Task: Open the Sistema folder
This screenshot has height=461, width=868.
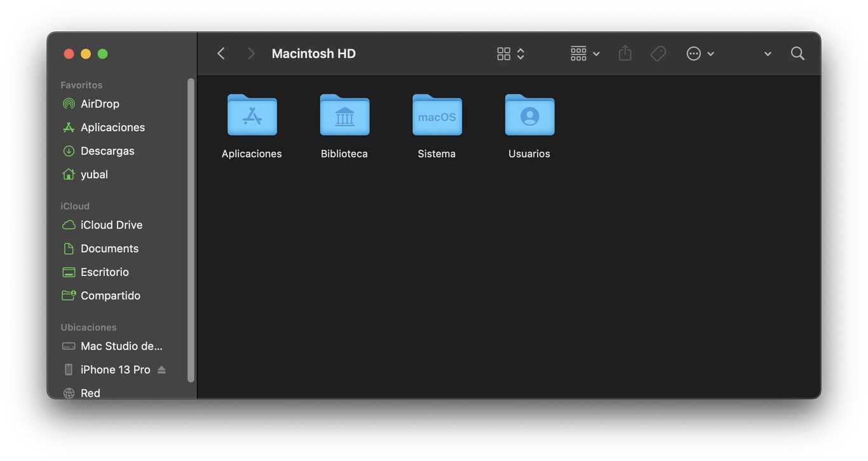Action: point(437,116)
